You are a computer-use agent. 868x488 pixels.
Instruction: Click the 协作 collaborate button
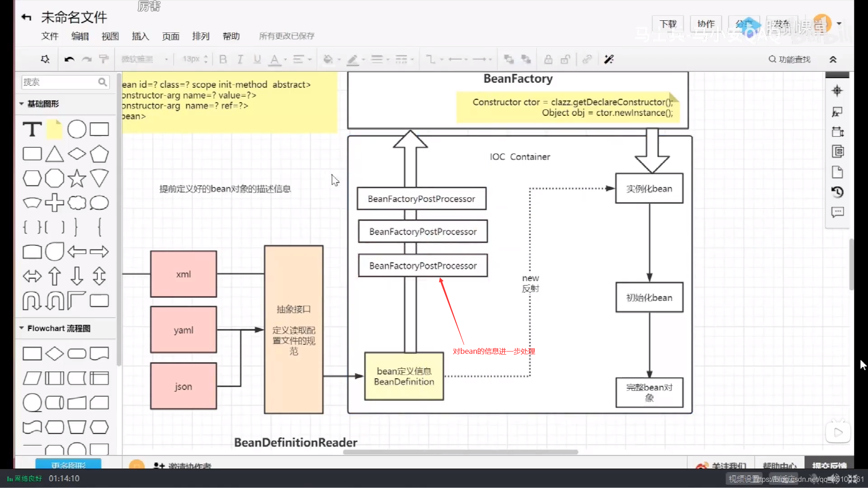click(x=706, y=23)
